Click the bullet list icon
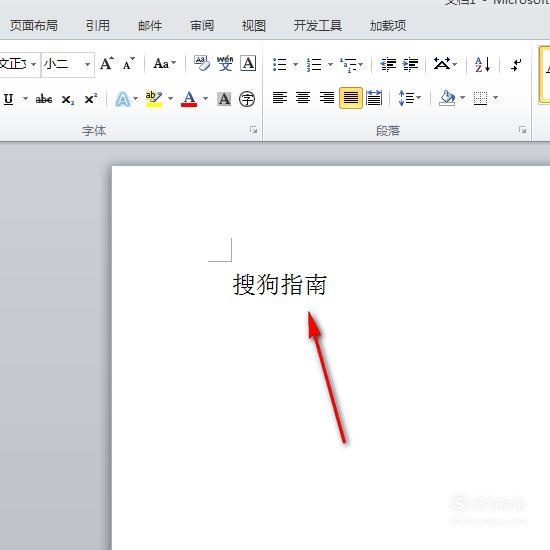 280,65
